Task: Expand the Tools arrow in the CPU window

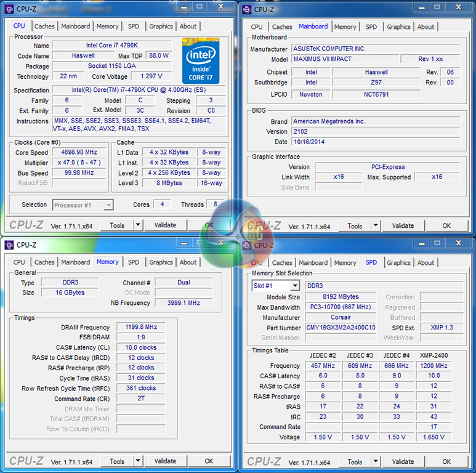Action: tap(137, 225)
